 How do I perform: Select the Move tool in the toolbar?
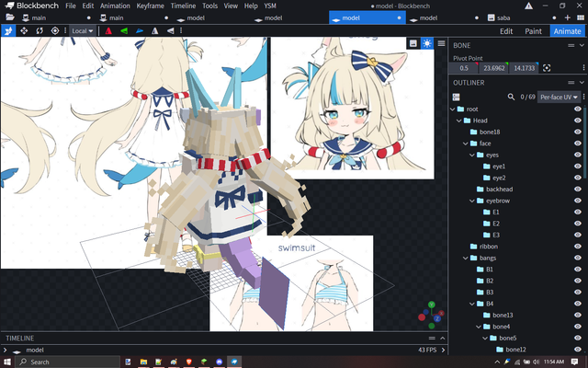click(24, 30)
